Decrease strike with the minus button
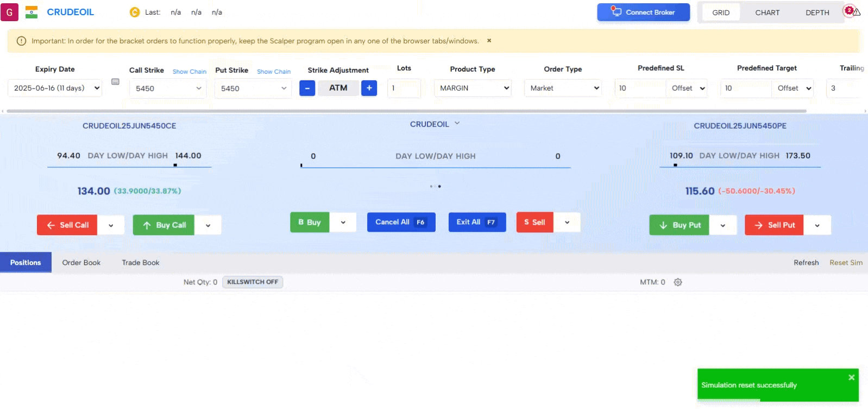Image resolution: width=868 pixels, height=419 pixels. (x=307, y=88)
